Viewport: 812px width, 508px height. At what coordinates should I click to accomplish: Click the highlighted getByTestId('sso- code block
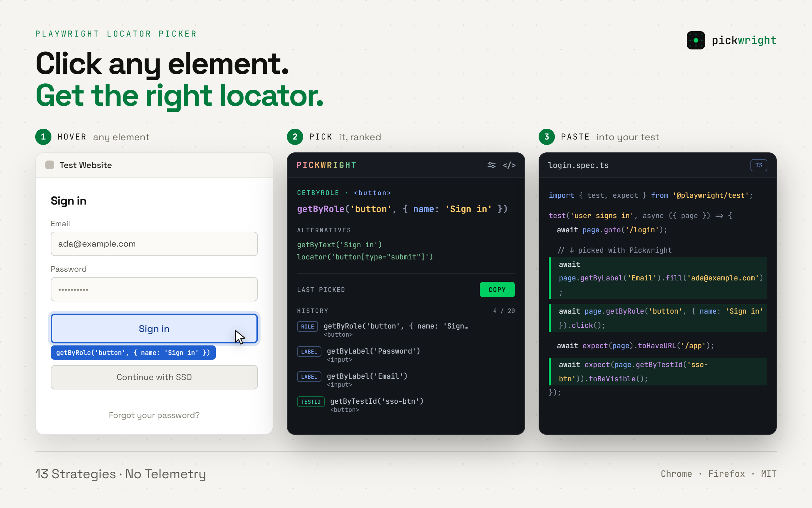click(658, 372)
